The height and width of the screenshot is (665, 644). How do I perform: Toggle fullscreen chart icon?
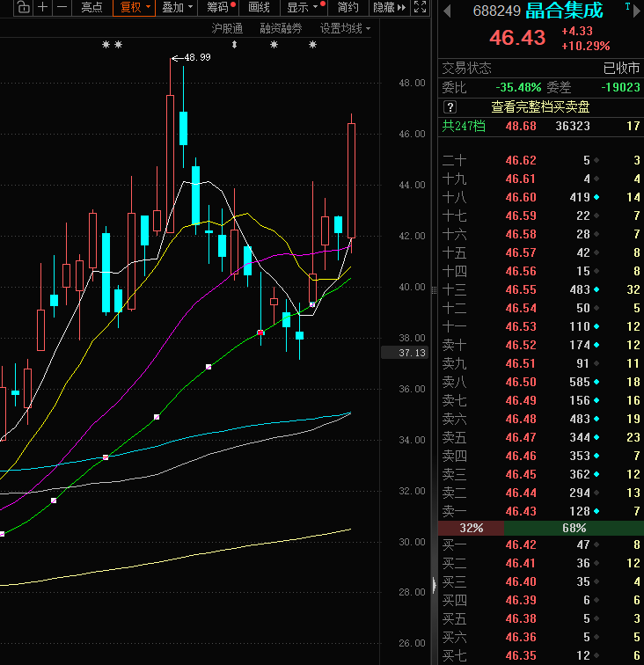coord(420,7)
